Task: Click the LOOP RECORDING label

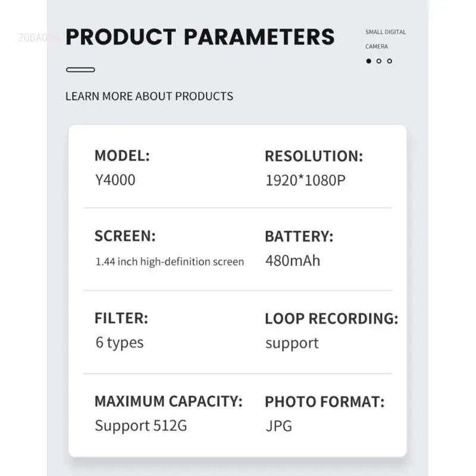Action: click(331, 319)
